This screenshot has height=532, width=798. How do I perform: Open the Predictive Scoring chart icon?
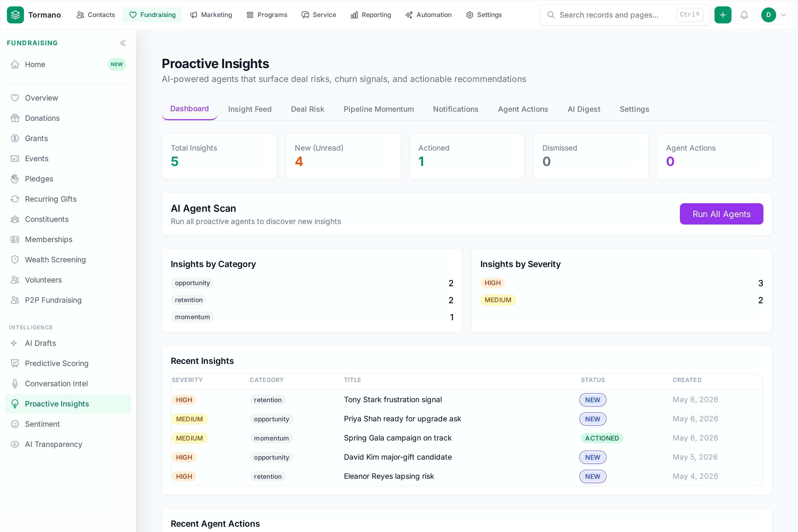(x=15, y=363)
